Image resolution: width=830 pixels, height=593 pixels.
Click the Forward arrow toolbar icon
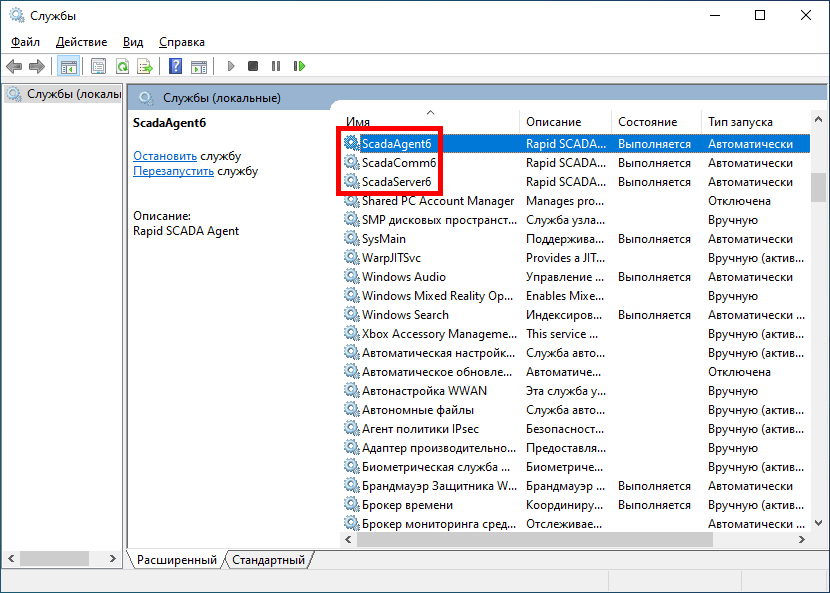point(37,66)
